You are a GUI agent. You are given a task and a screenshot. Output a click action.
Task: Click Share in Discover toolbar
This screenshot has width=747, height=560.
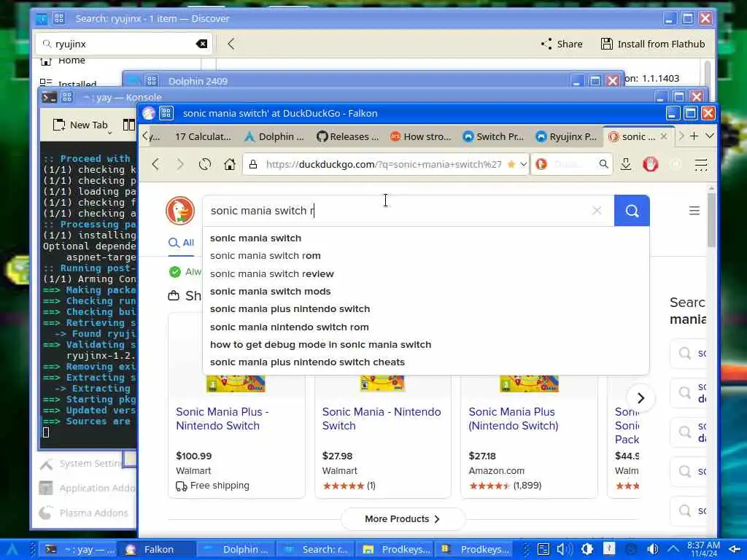pyautogui.click(x=562, y=44)
